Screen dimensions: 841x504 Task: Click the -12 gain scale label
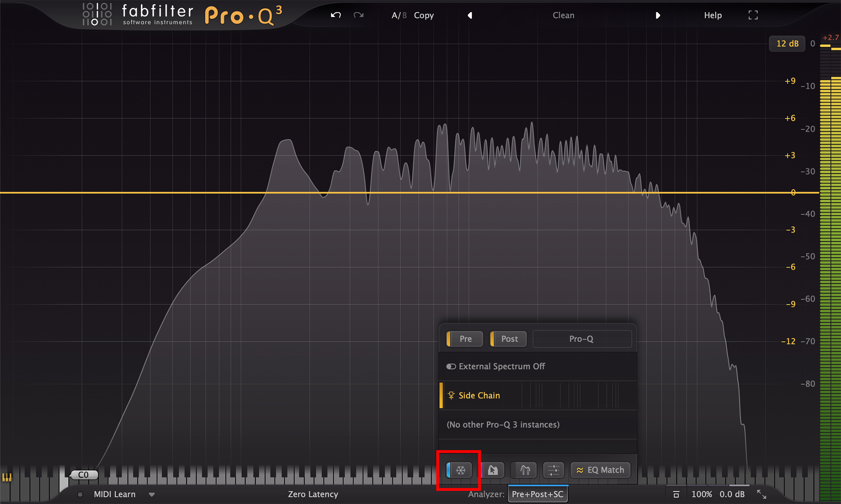788,342
